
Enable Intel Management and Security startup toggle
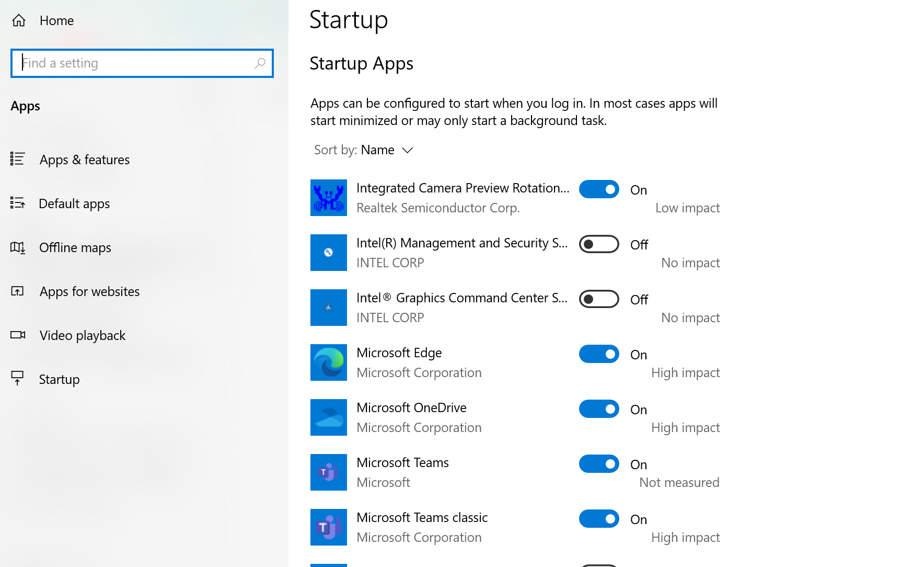[599, 244]
